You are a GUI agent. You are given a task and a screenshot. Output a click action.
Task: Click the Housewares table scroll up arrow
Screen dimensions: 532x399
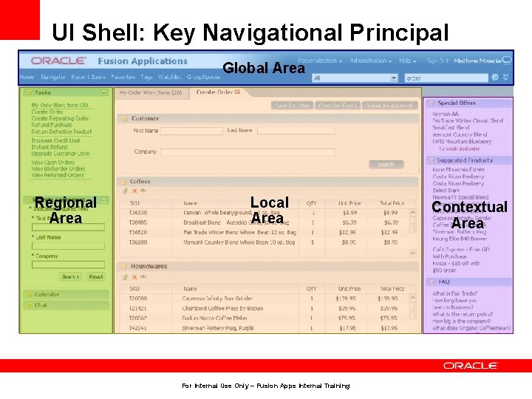412,299
